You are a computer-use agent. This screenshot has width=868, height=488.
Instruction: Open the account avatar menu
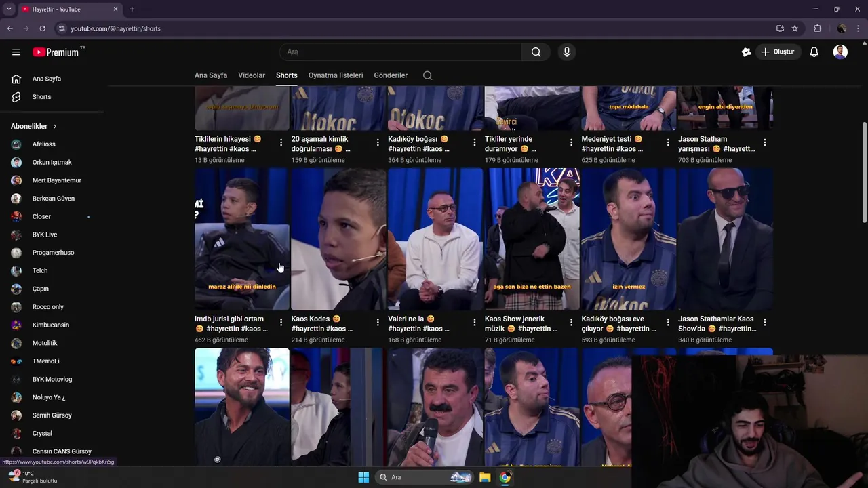840,52
